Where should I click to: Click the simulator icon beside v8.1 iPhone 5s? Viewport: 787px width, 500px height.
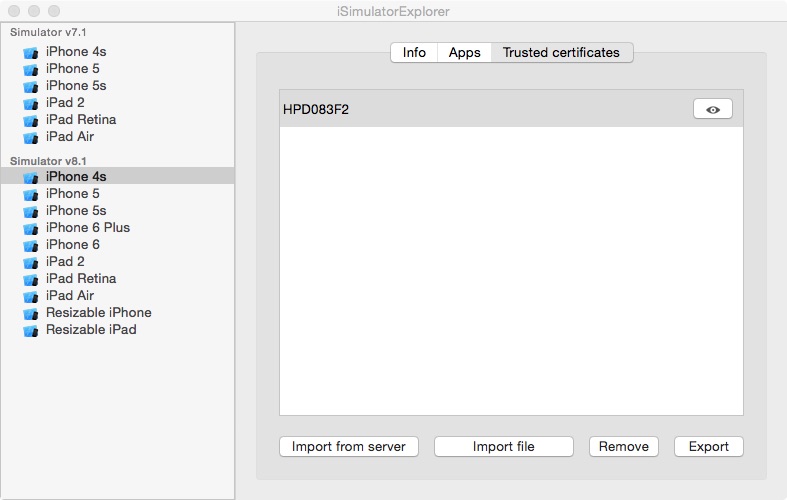click(x=31, y=211)
